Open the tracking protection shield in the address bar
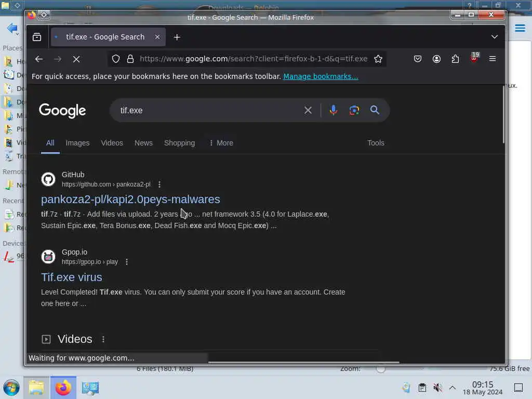This screenshot has height=399, width=532. point(116,59)
